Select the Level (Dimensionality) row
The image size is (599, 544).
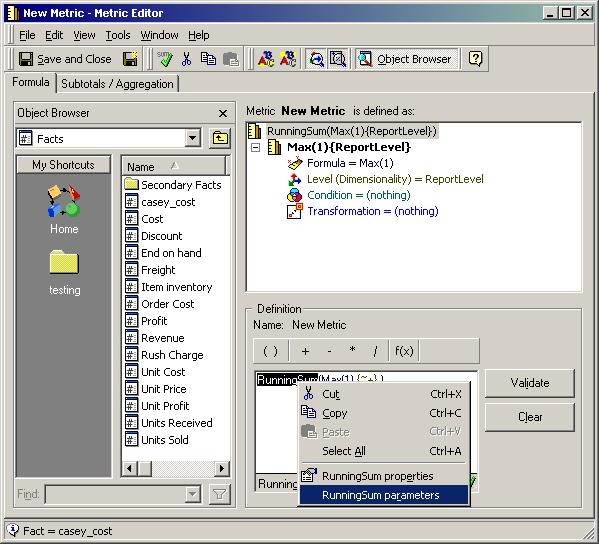(x=385, y=179)
